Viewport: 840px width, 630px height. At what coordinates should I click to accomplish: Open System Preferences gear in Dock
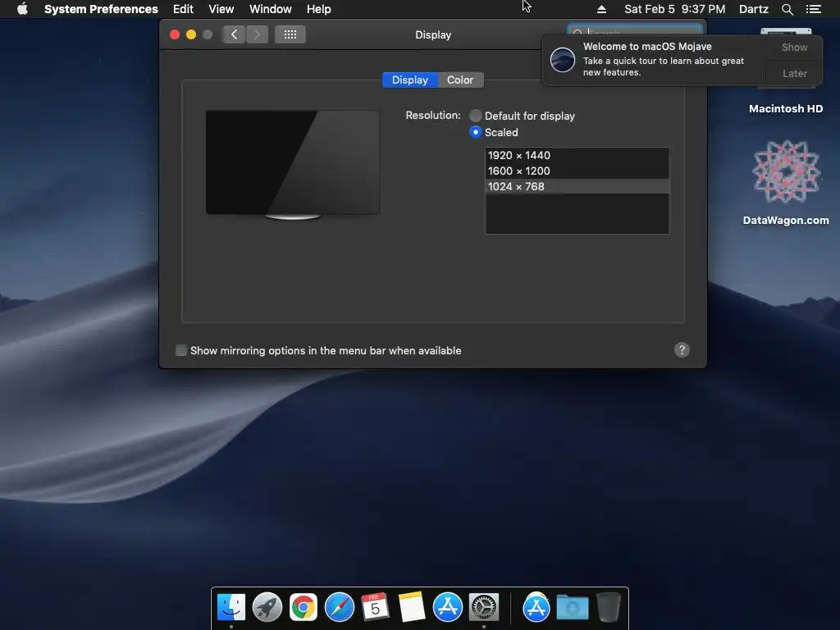click(484, 608)
